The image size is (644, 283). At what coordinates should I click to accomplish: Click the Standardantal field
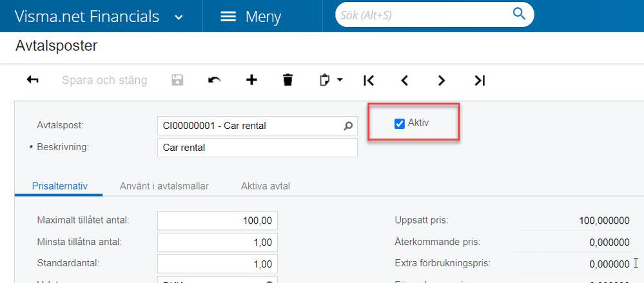[217, 264]
